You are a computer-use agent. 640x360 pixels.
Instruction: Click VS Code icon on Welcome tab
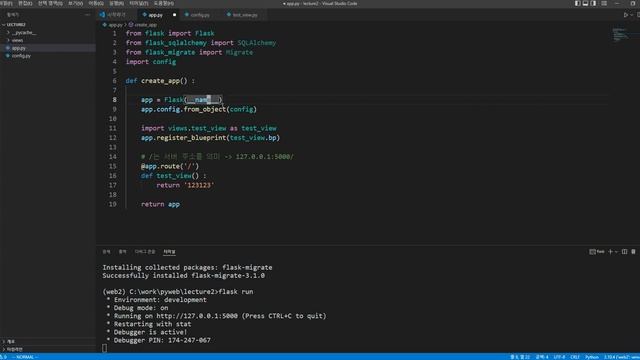click(102, 15)
